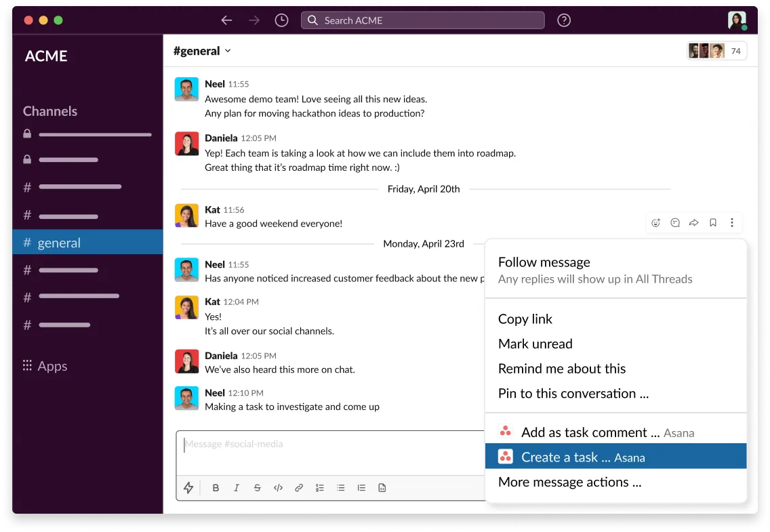Open more message actions via three-dot icon
This screenshot has height=532, width=770.
pyautogui.click(x=731, y=222)
